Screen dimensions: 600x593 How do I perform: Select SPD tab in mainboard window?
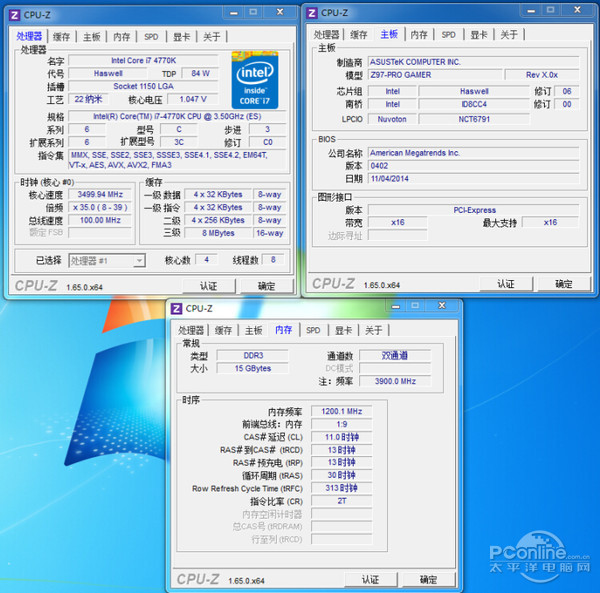click(x=448, y=35)
